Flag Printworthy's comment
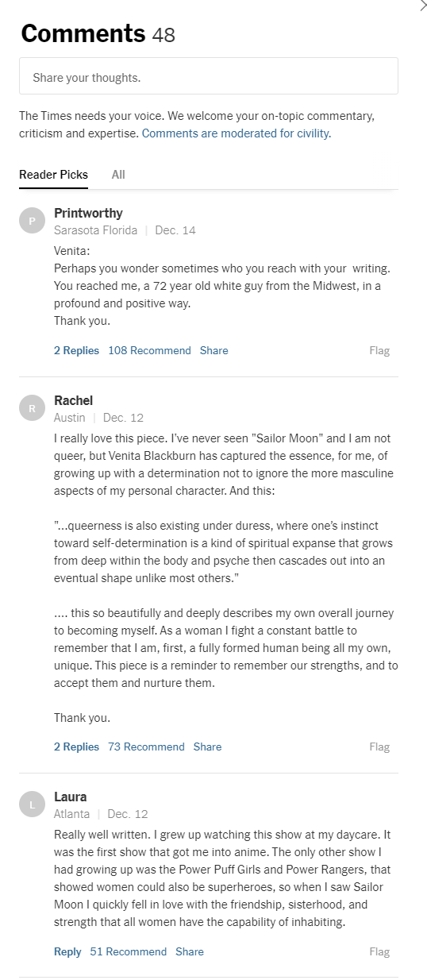This screenshot has height=980, width=427. pos(379,350)
